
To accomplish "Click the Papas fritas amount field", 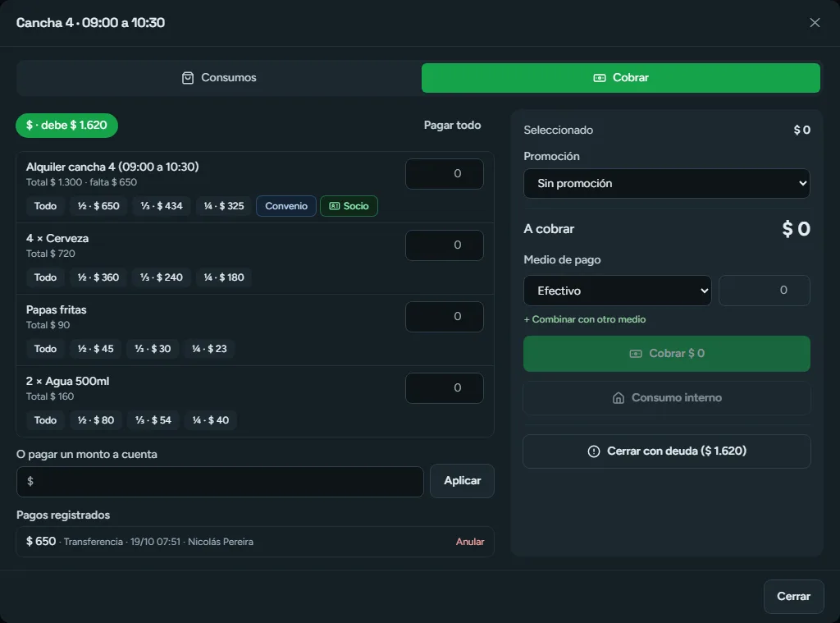I will 444,316.
